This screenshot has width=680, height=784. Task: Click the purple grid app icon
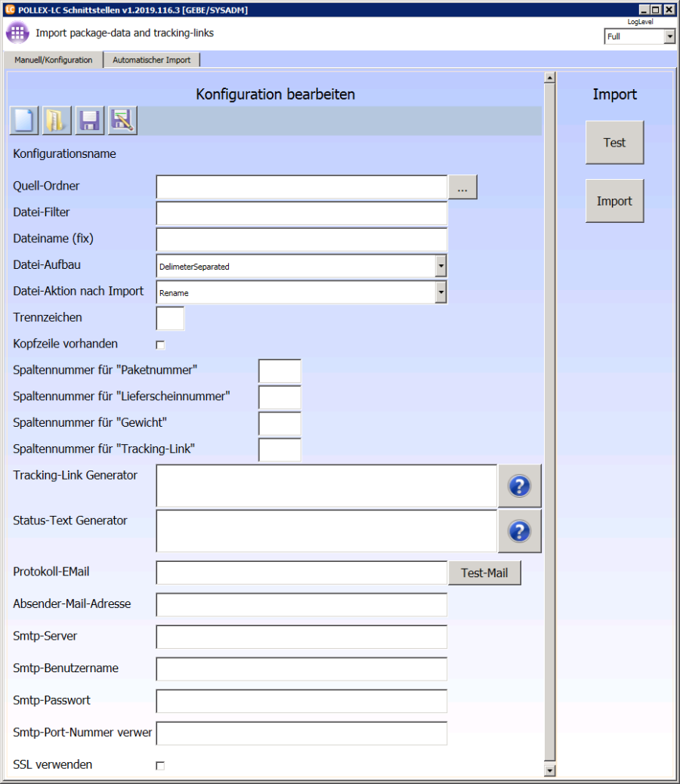point(17,34)
